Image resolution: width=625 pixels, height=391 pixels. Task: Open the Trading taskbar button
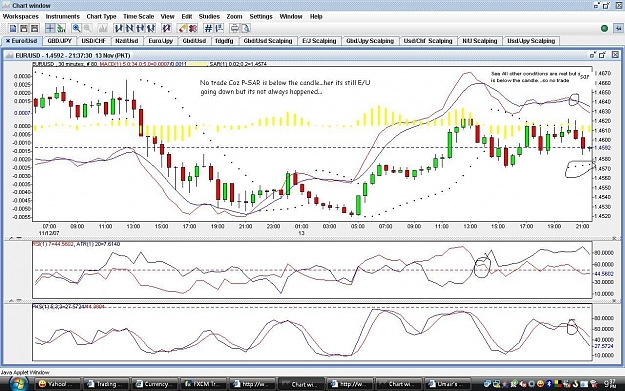pos(106,384)
